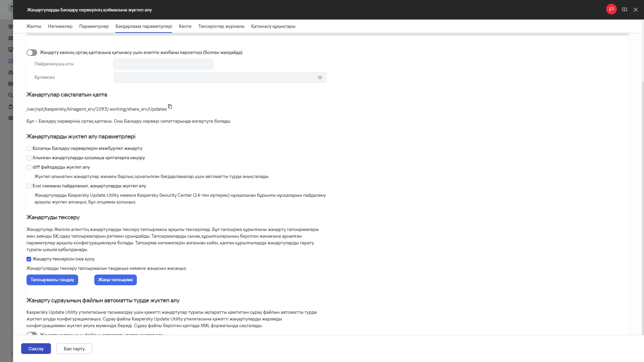Show password with the eye icon

[x=320, y=77]
